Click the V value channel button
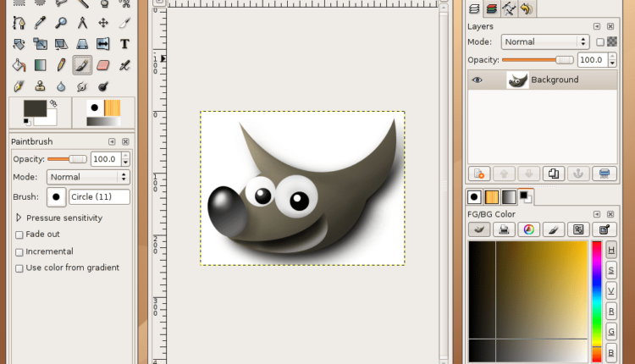This screenshot has width=635, height=364. 611,290
